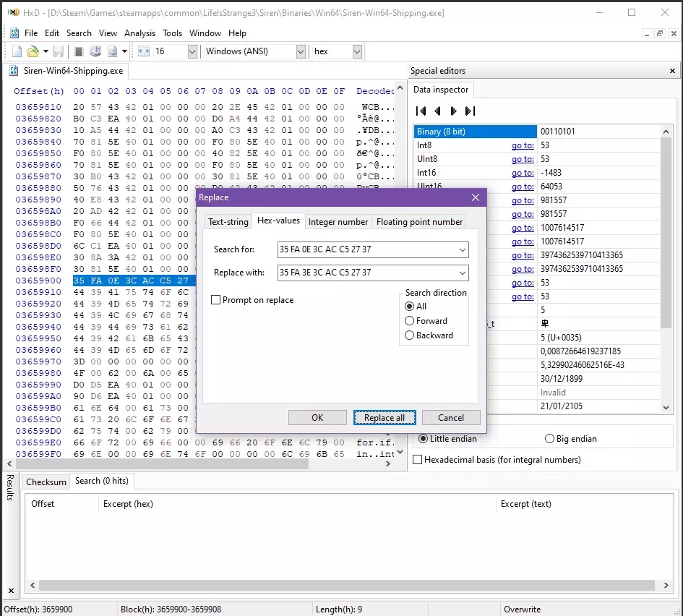Enable the Prompt on replace checkbox
683x616 pixels.
(x=215, y=300)
